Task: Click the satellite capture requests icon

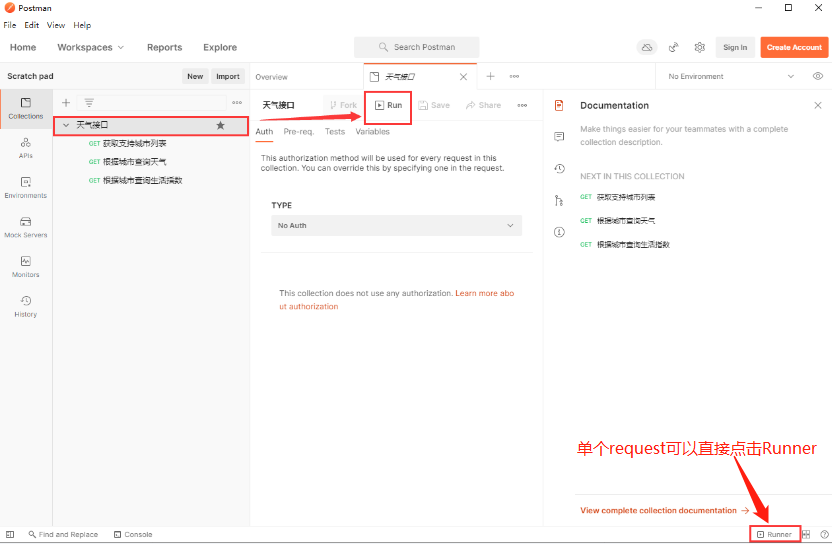Action: pyautogui.click(x=673, y=47)
